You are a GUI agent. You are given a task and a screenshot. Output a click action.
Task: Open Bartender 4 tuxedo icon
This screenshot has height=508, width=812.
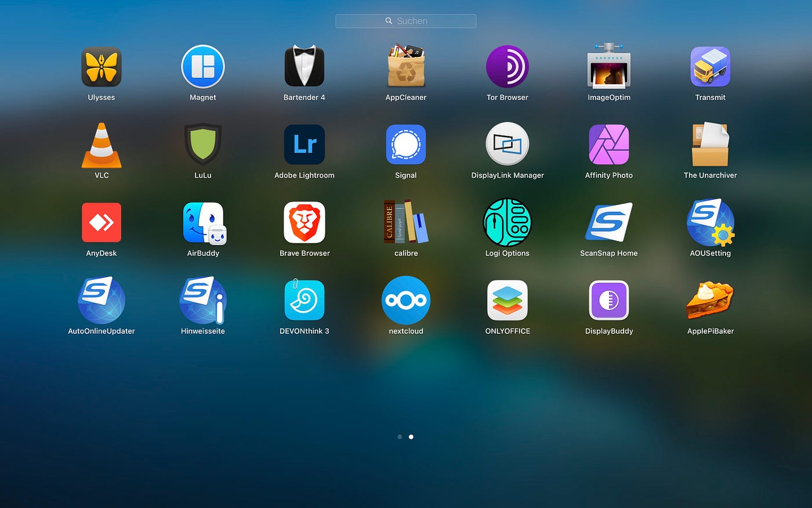[x=304, y=67]
